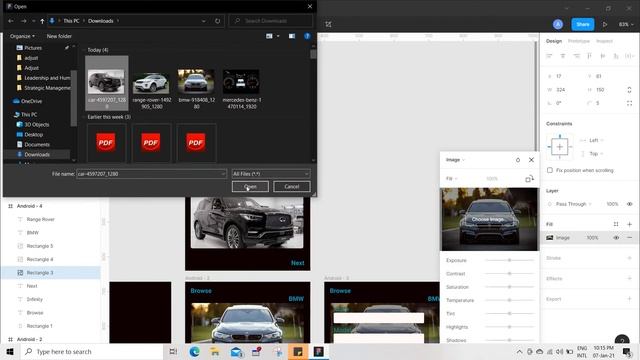The height and width of the screenshot is (360, 640).
Task: Click Figma's Share button
Action: 582,24
